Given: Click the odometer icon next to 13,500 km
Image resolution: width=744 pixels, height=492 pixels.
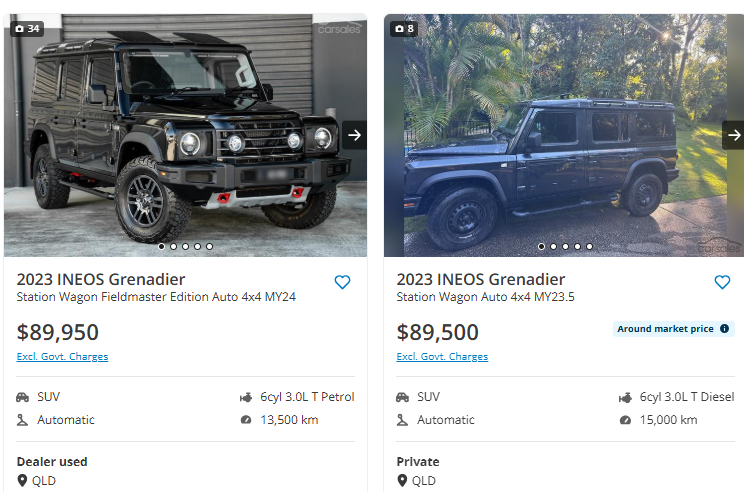Looking at the screenshot, I should 246,420.
